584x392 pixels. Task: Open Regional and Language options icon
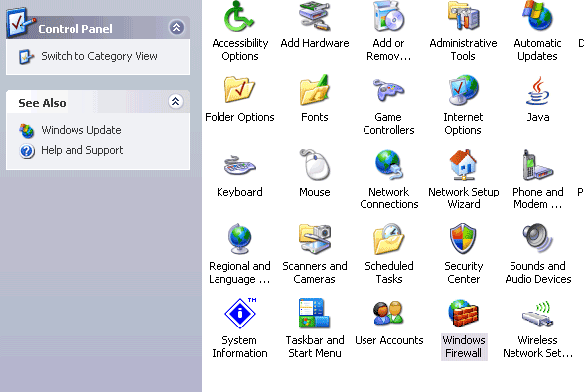pos(239,238)
